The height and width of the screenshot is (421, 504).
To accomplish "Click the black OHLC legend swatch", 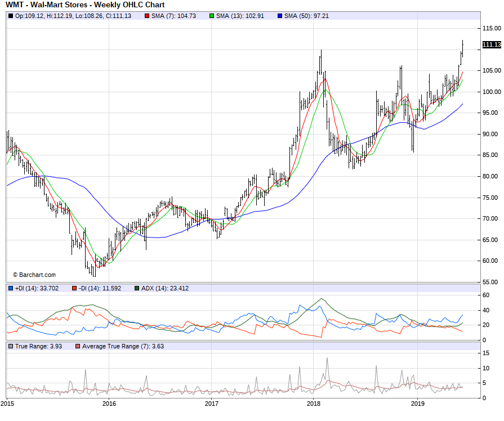I will pos(11,16).
